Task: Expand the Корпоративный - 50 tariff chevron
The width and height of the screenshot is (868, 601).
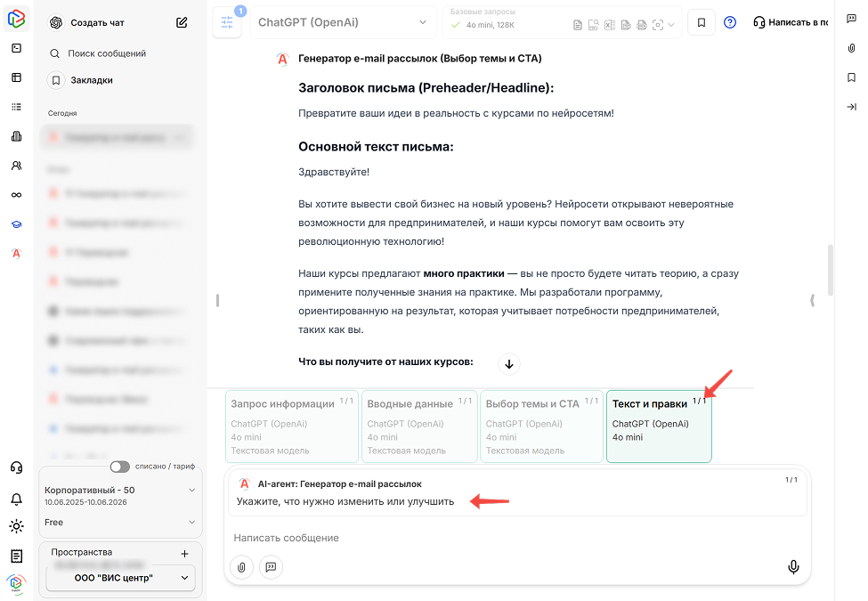Action: click(192, 491)
